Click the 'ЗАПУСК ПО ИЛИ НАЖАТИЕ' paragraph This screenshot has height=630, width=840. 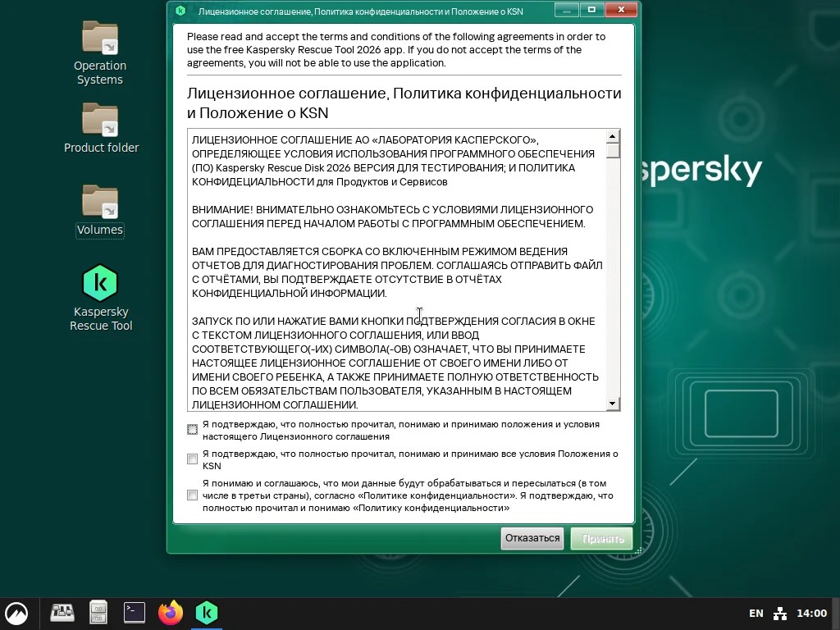point(395,363)
